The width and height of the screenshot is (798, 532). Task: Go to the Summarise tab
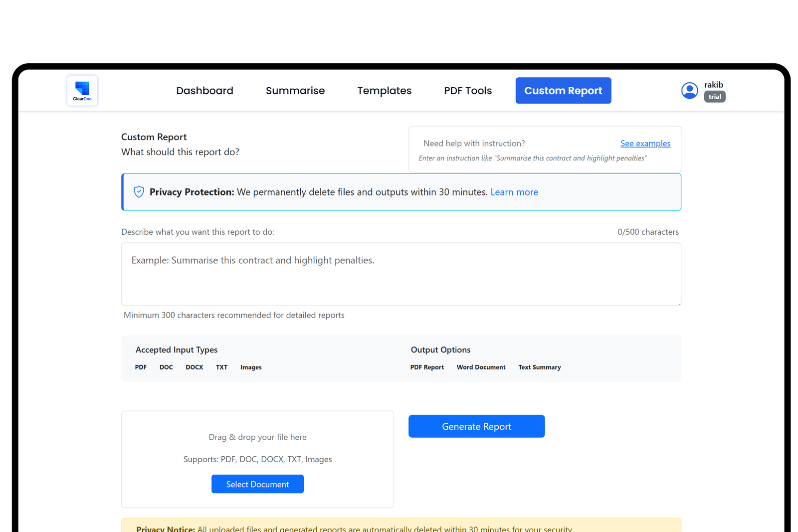(x=295, y=91)
